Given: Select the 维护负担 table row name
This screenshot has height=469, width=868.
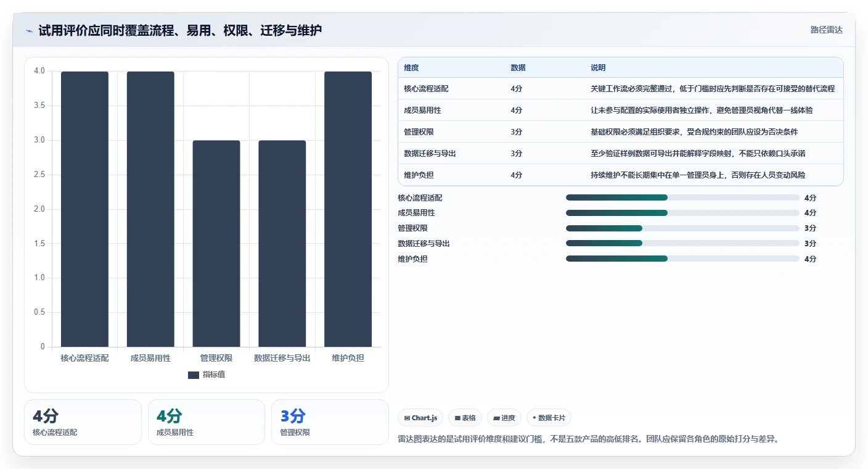Looking at the screenshot, I should [419, 175].
